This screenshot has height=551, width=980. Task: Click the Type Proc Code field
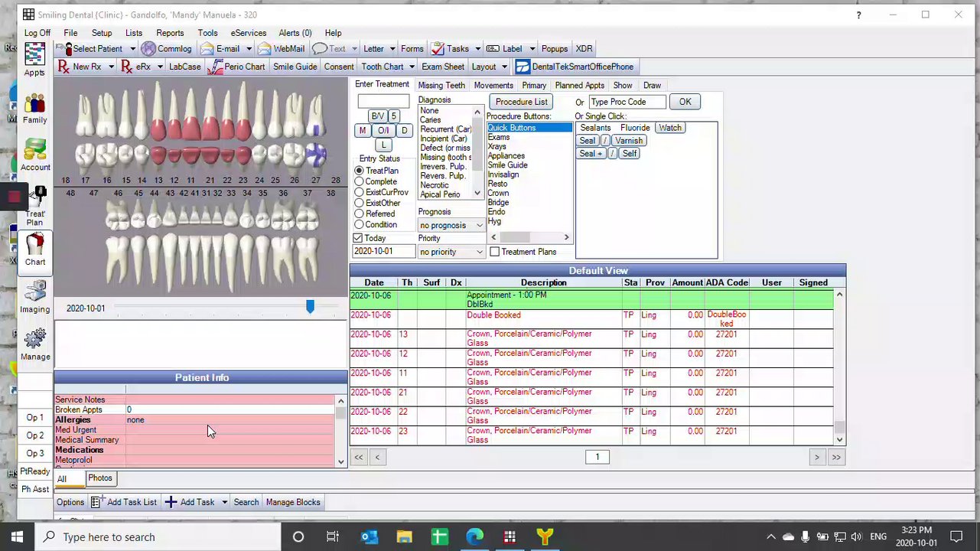(626, 102)
